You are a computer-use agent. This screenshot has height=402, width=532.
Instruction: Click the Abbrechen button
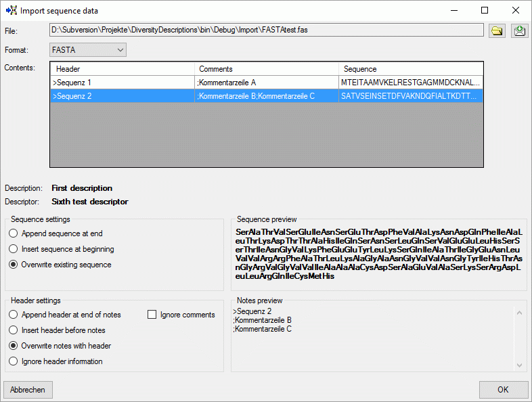tap(28, 389)
